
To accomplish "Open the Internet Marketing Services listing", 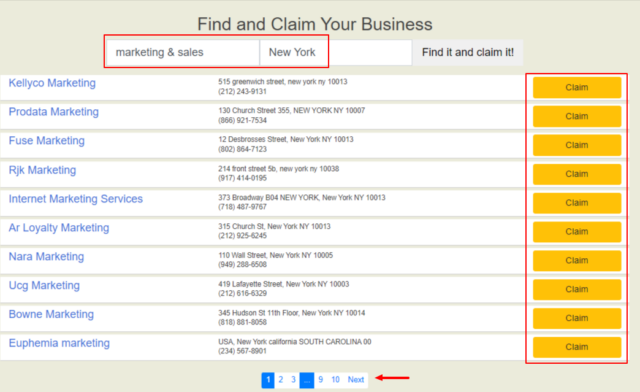I will (76, 199).
